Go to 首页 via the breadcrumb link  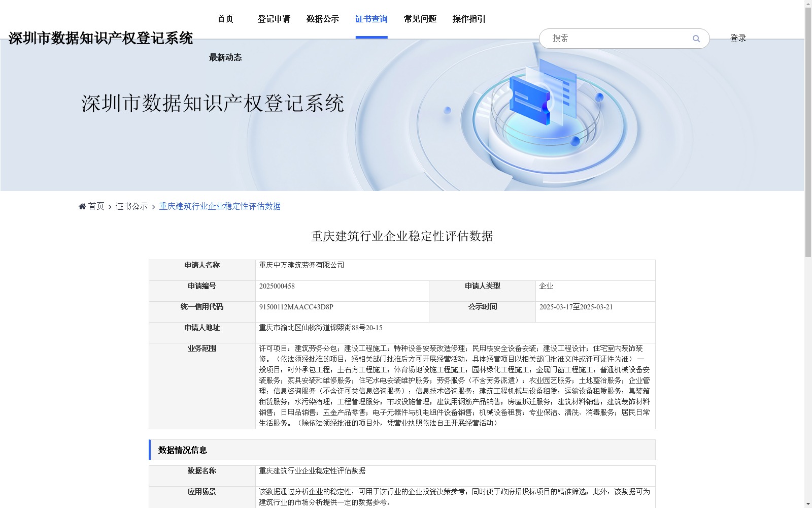tap(96, 206)
